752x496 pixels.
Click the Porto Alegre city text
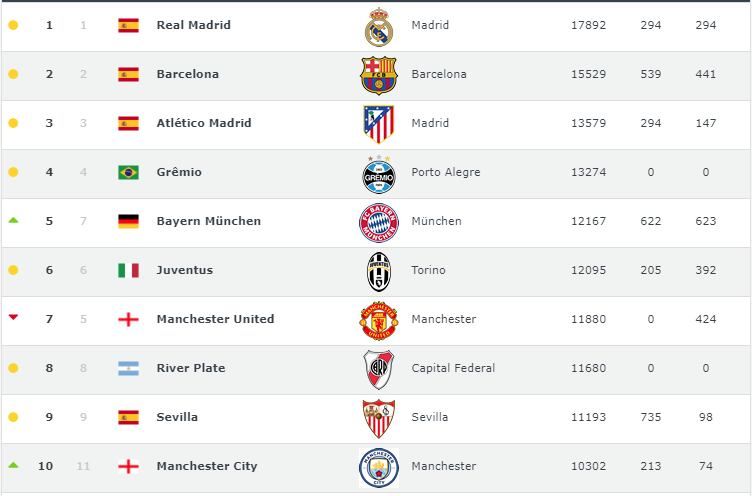coord(445,172)
